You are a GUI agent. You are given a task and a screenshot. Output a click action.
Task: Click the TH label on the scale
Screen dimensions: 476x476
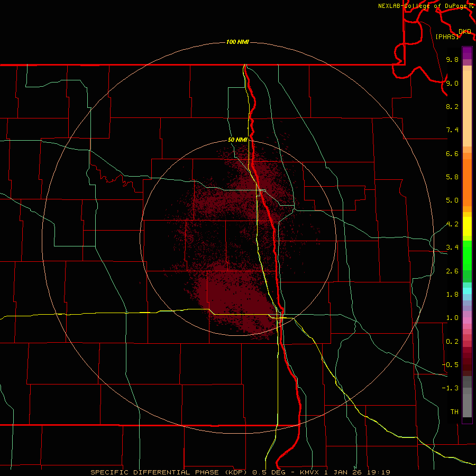pos(454,412)
